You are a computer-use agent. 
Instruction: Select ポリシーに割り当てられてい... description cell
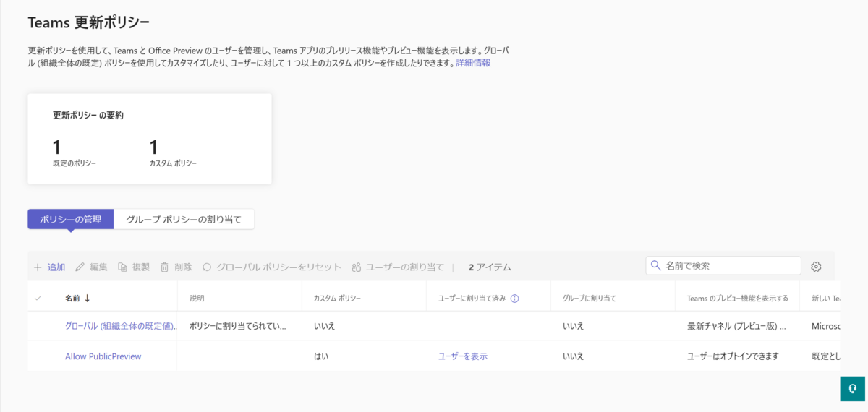(x=238, y=326)
